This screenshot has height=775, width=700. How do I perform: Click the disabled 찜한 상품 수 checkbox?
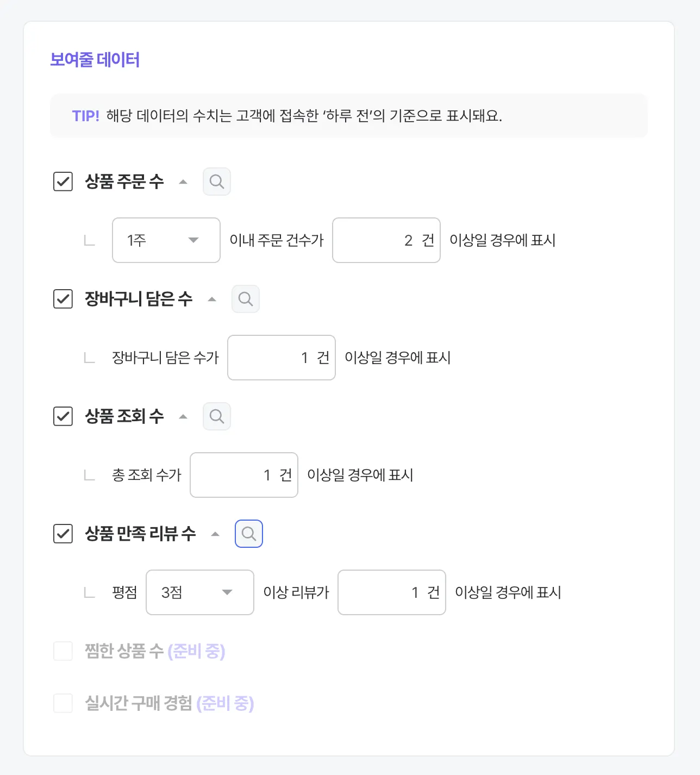63,651
